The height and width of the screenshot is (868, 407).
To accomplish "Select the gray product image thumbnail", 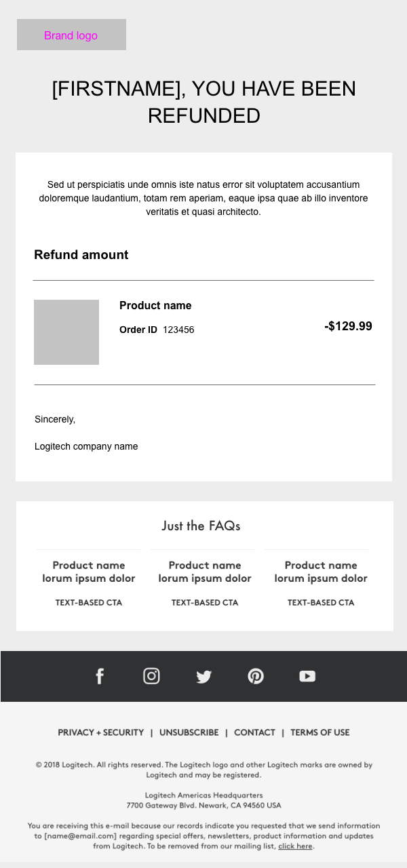I will [x=66, y=332].
